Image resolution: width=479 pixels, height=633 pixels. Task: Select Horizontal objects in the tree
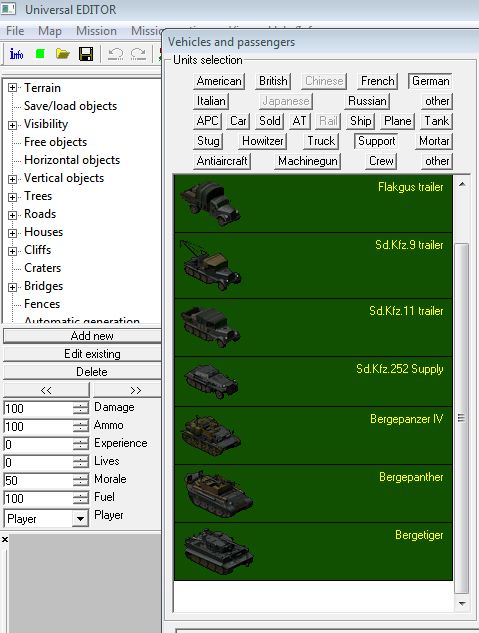pyautogui.click(x=72, y=160)
